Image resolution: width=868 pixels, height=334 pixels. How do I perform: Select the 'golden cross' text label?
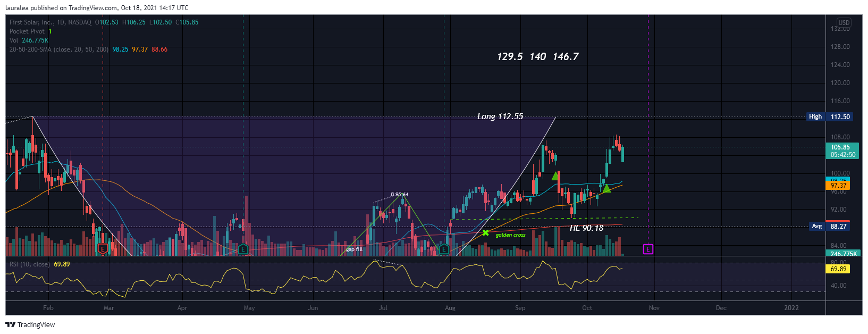510,235
